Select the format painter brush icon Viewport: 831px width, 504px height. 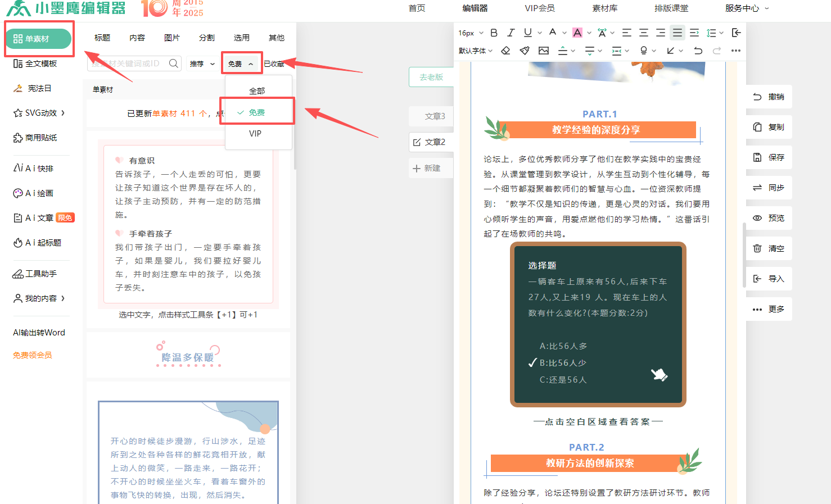[525, 51]
